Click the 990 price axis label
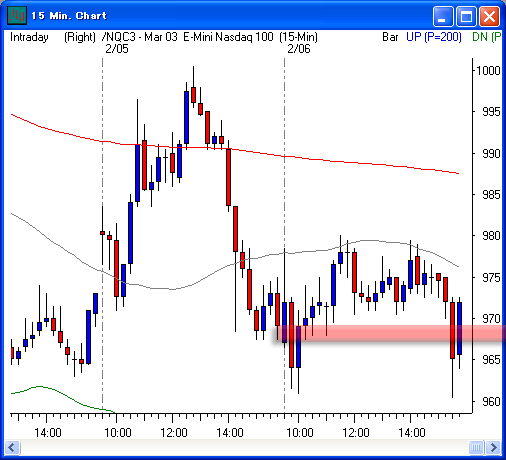The image size is (506, 460). coord(491,154)
